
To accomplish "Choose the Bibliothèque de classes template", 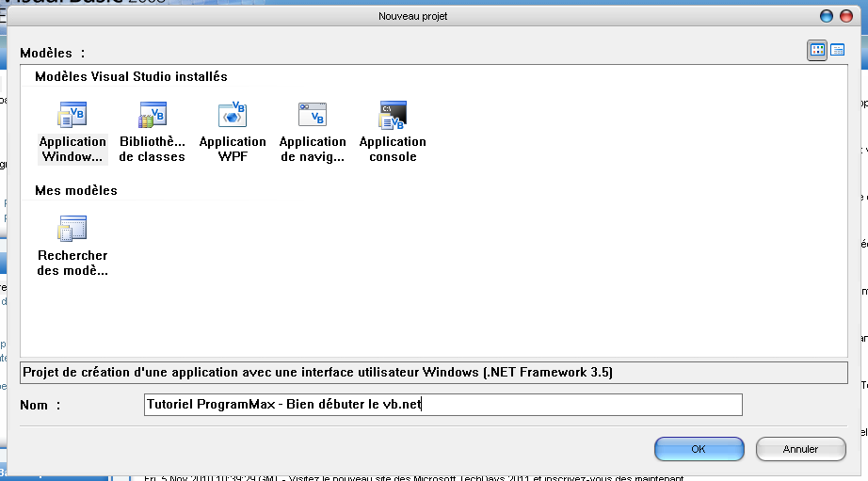I will click(153, 132).
